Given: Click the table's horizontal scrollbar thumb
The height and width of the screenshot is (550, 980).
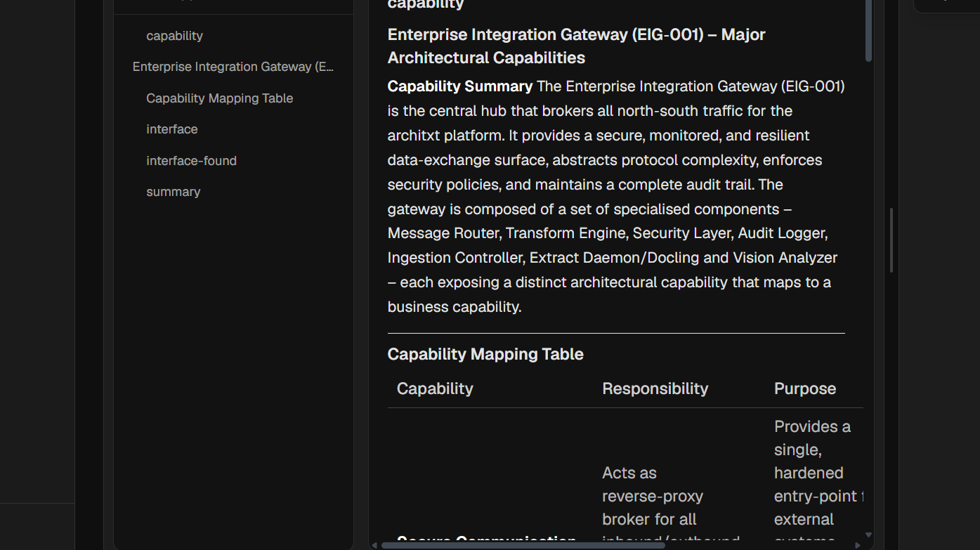Looking at the screenshot, I should [523, 545].
